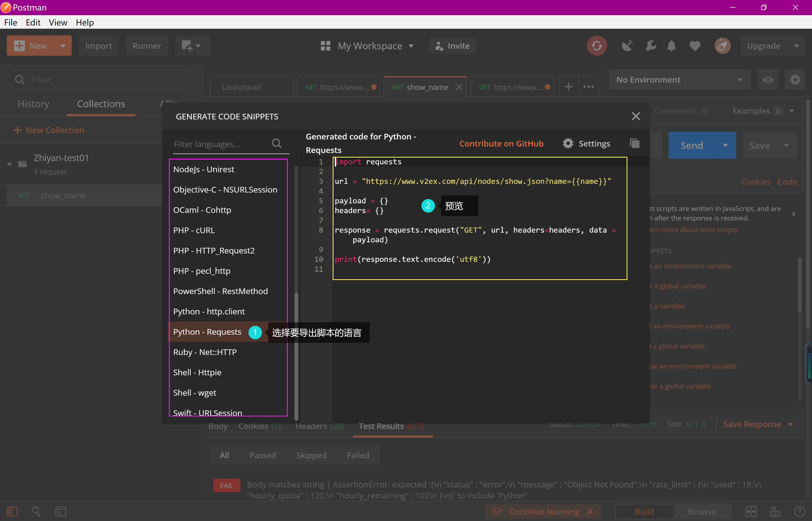
Task: Toggle the sidebar visibility icon
Action: coord(12,511)
